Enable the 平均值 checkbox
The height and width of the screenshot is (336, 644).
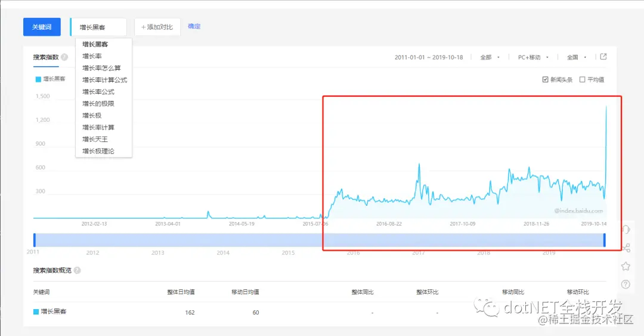[583, 79]
